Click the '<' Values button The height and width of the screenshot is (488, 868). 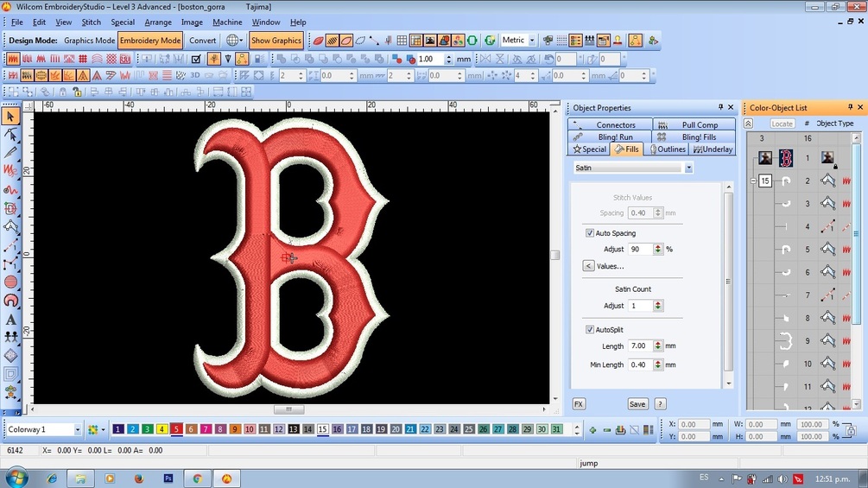(588, 266)
